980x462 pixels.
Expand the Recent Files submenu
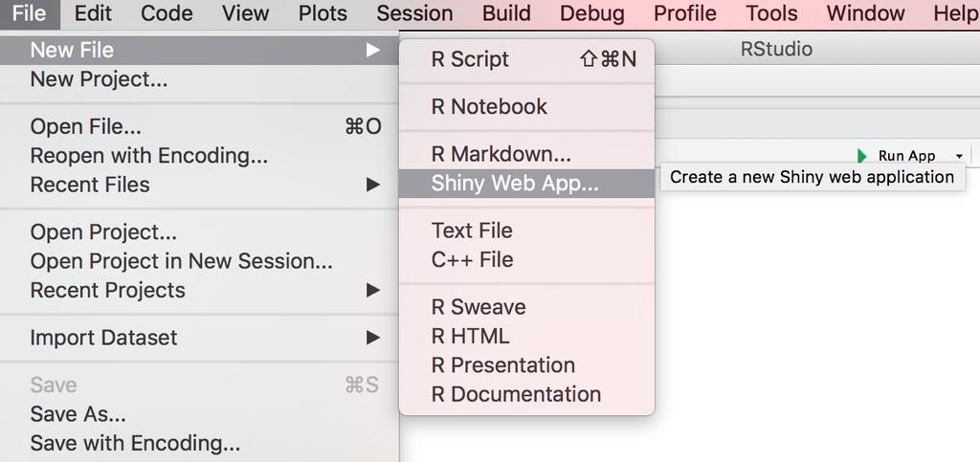coord(199,185)
